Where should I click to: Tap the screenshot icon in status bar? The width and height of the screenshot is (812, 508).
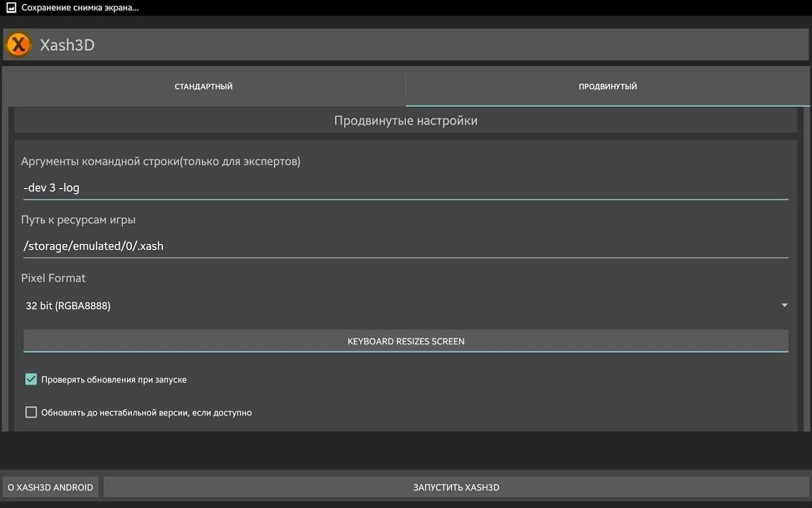[x=11, y=8]
